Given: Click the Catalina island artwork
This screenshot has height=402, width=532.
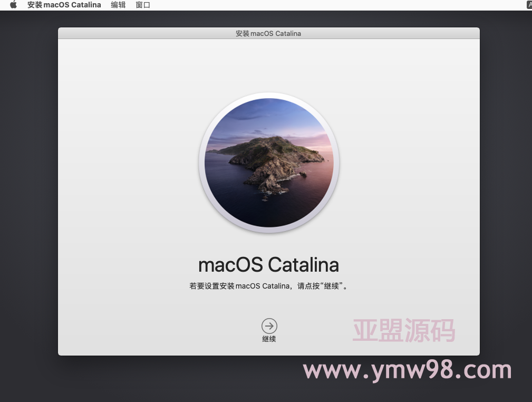Looking at the screenshot, I should point(269,162).
